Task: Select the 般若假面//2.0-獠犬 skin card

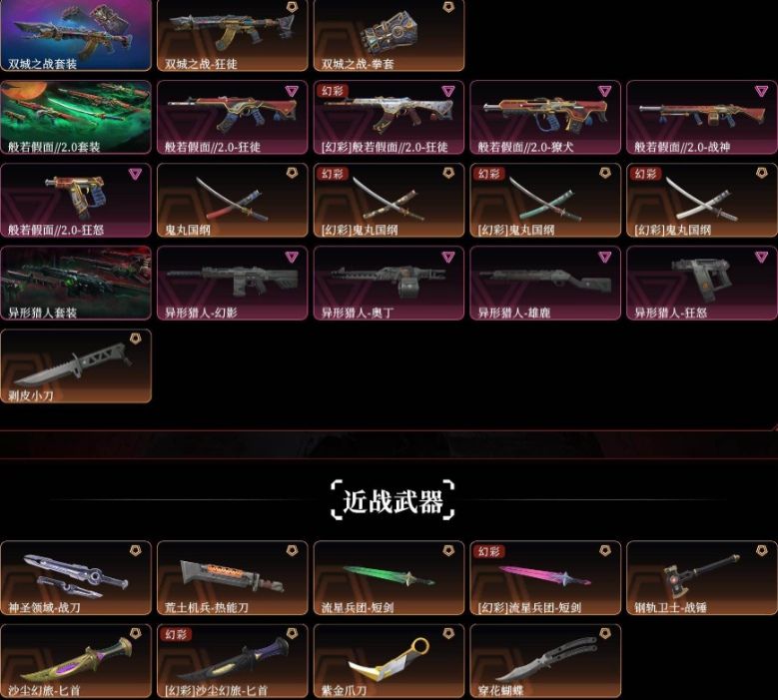Action: pos(545,117)
